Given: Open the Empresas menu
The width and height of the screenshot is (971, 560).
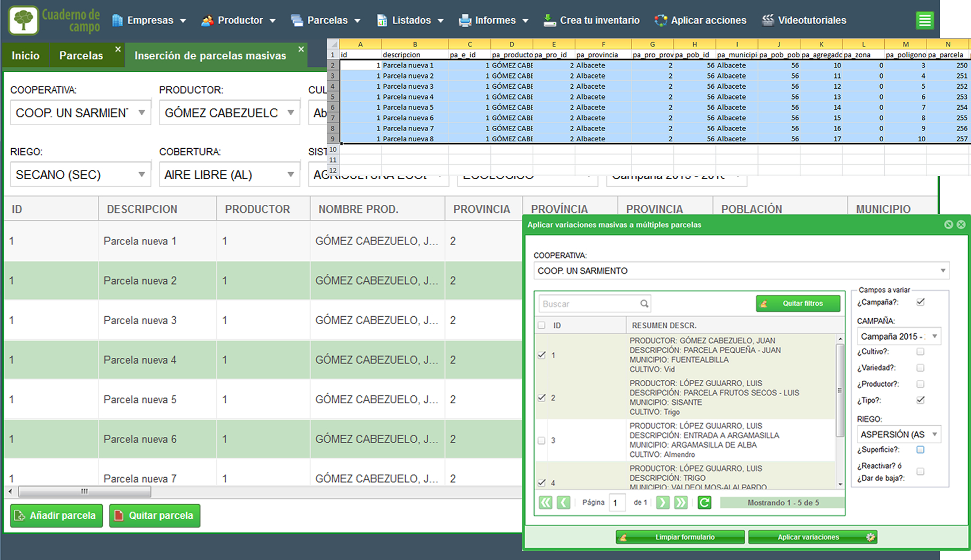Looking at the screenshot, I should point(149,20).
